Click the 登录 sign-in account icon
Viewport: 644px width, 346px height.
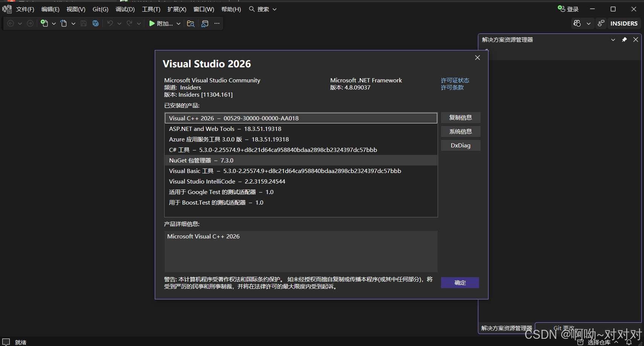point(561,9)
